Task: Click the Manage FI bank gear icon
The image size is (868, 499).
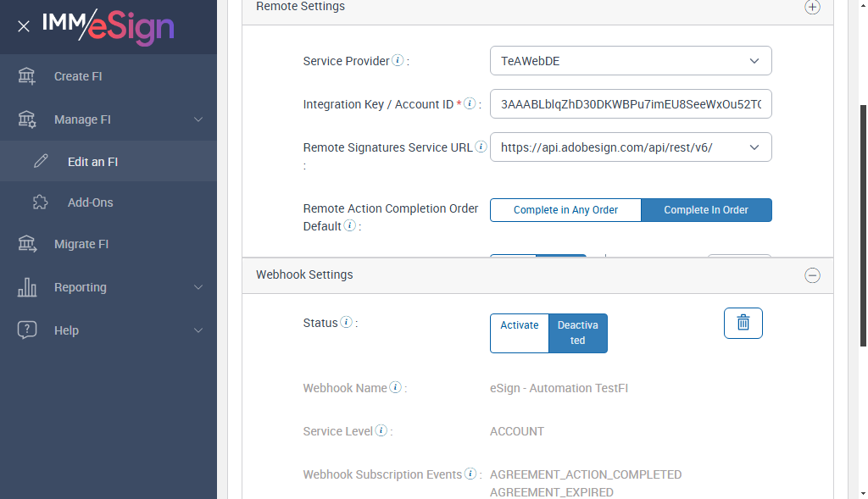Action: pyautogui.click(x=26, y=119)
